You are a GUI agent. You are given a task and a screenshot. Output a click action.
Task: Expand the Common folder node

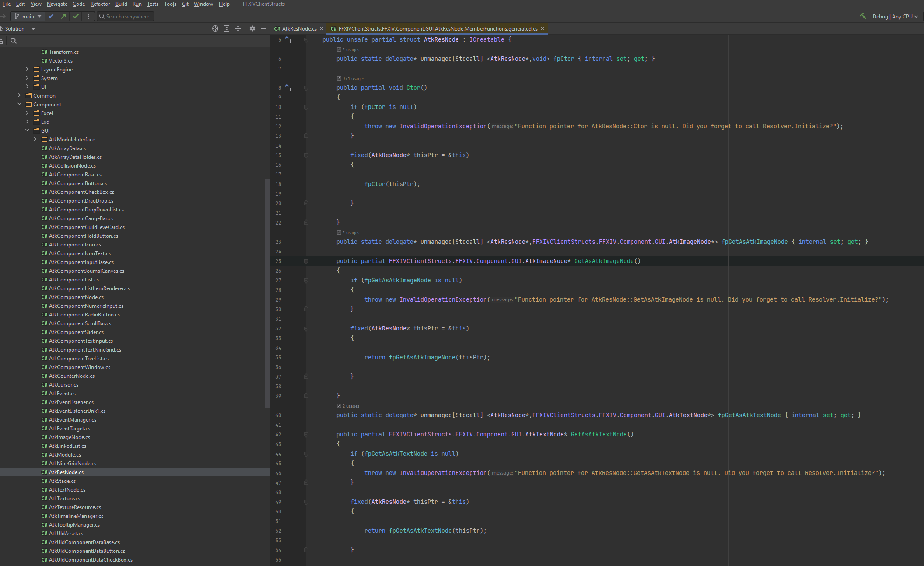tap(19, 95)
